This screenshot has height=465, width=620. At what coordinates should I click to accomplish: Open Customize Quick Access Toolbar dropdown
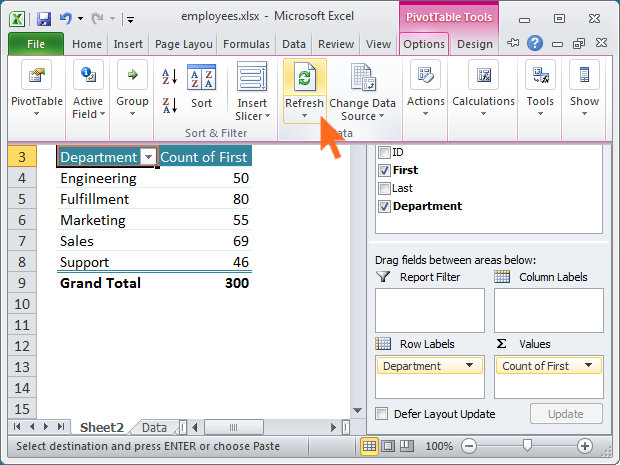(130, 19)
